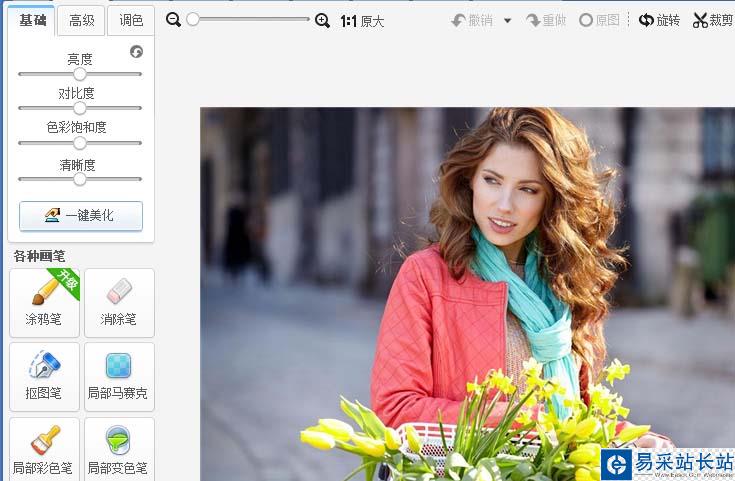
Task: Select the 消除笔 eraser tool
Action: [x=119, y=303]
